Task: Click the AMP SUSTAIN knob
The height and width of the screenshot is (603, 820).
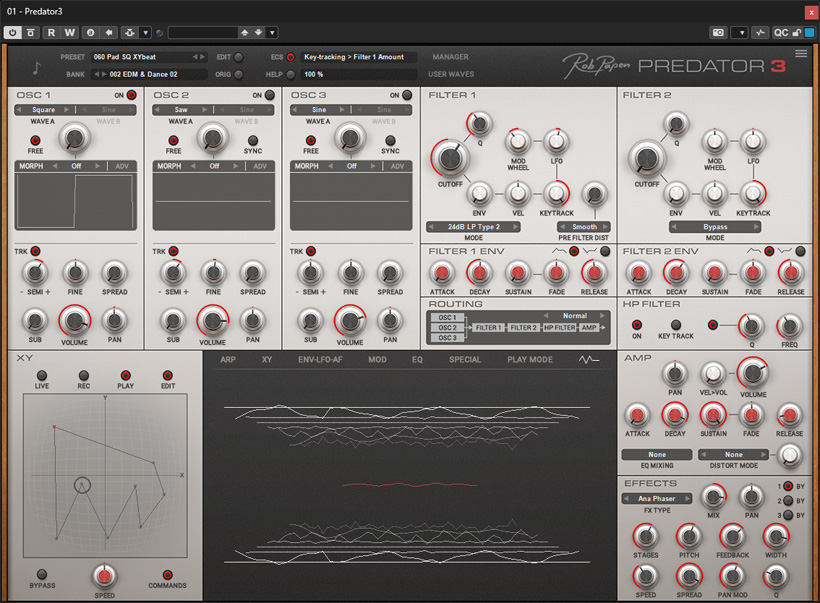Action: [713, 415]
